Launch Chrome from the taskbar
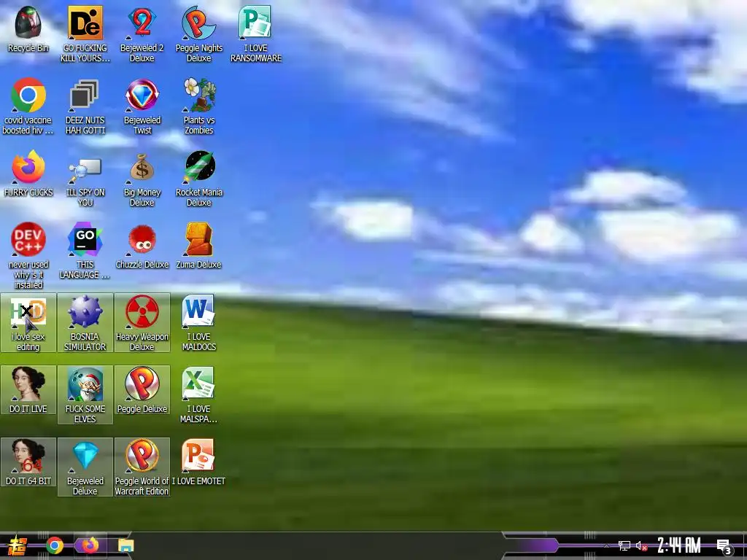The image size is (747, 560). coord(54,545)
